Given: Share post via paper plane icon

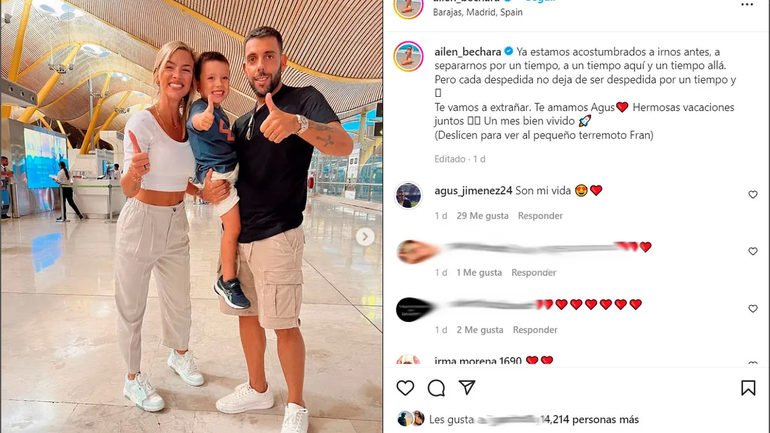Looking at the screenshot, I should pos(467,387).
